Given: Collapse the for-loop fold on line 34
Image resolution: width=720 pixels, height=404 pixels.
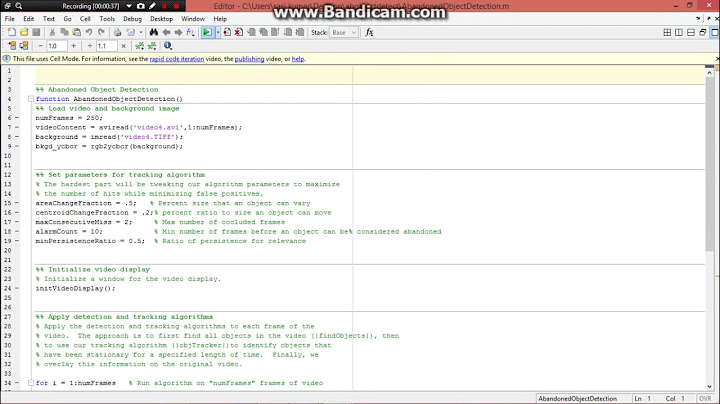Looking at the screenshot, I should [x=31, y=382].
